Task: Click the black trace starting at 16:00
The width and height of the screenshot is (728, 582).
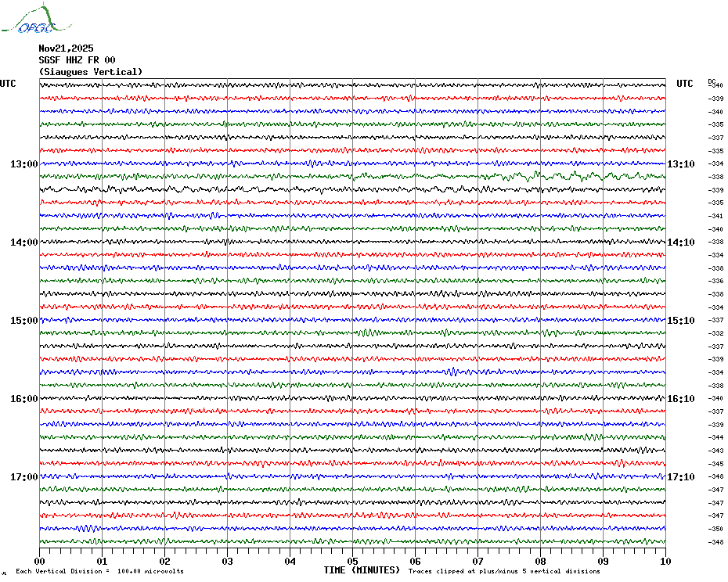Action: (352, 398)
